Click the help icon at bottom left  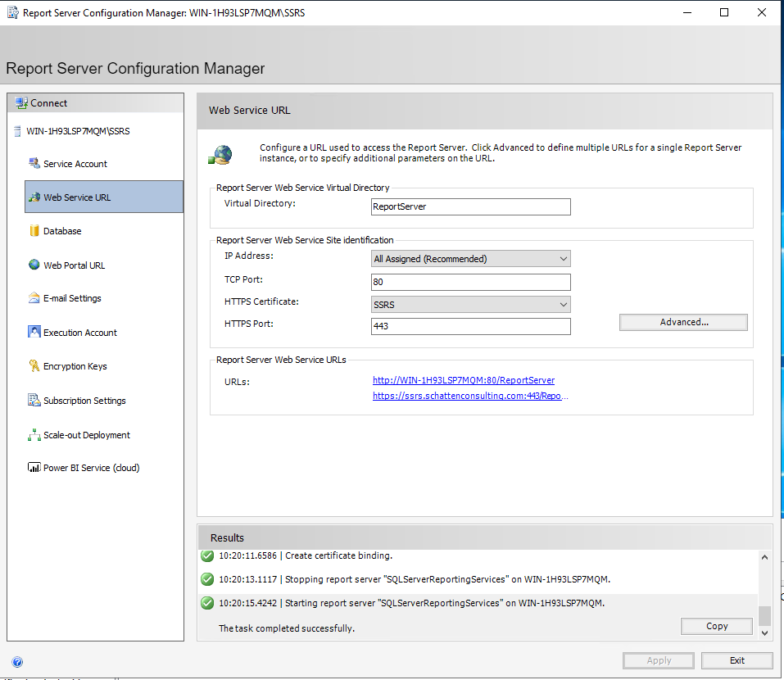(17, 661)
